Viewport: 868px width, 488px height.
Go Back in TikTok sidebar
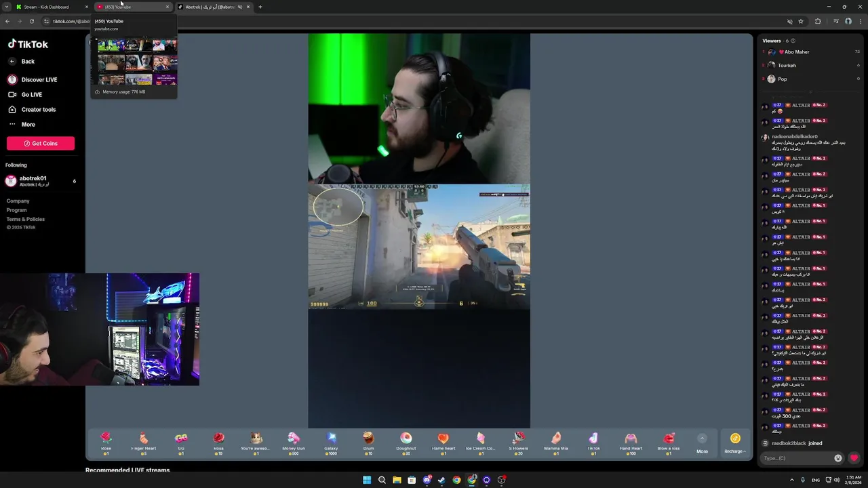point(22,62)
